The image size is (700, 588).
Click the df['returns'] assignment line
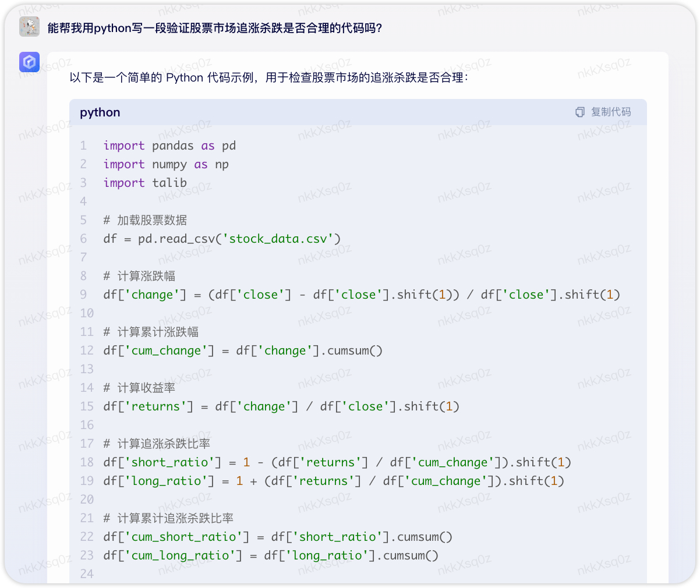tap(281, 406)
